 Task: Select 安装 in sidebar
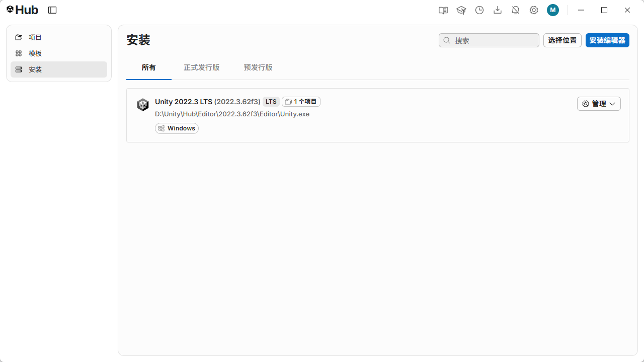(x=59, y=69)
